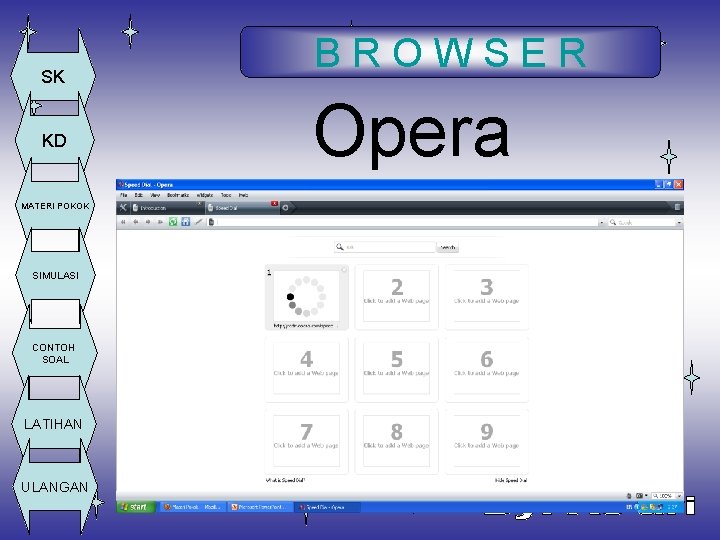Click the What is Speed Dial link
Screen dimensions: 720x540
(285, 480)
